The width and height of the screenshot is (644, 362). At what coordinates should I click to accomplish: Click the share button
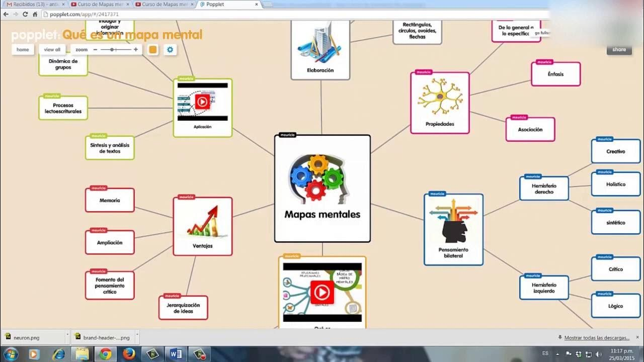[619, 49]
